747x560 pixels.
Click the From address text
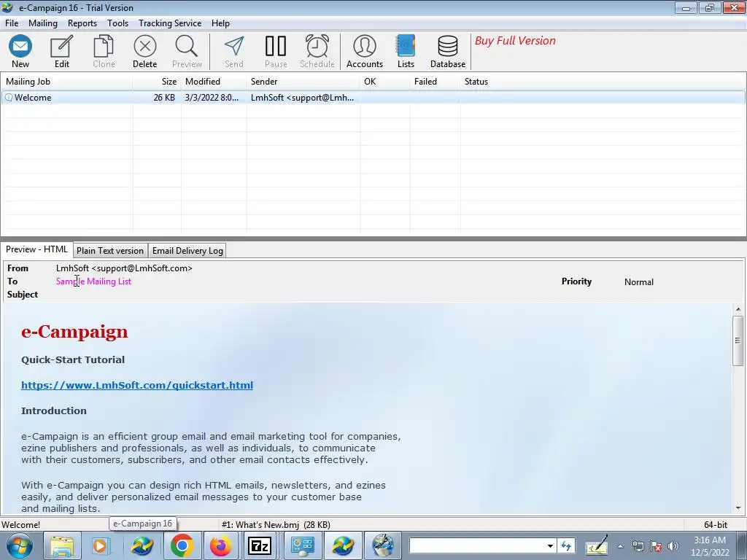124,268
